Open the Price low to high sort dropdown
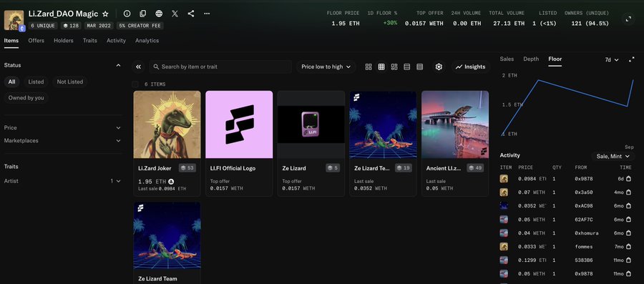644x284 pixels. [x=326, y=67]
